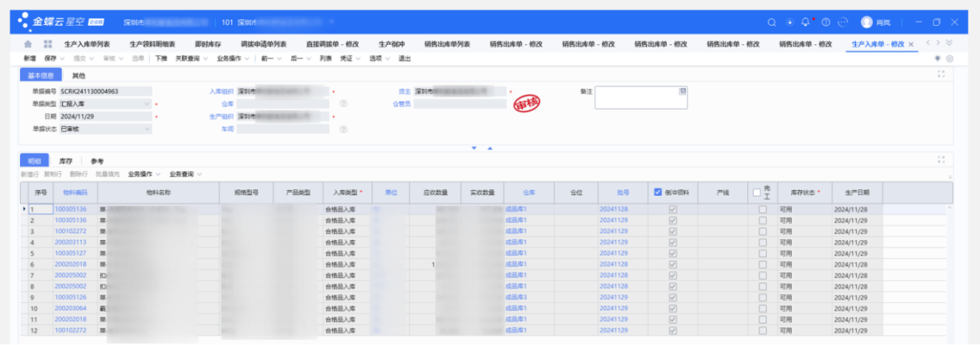Open the chat message bubble icon
This screenshot has width=980, height=345.
pos(843,22)
